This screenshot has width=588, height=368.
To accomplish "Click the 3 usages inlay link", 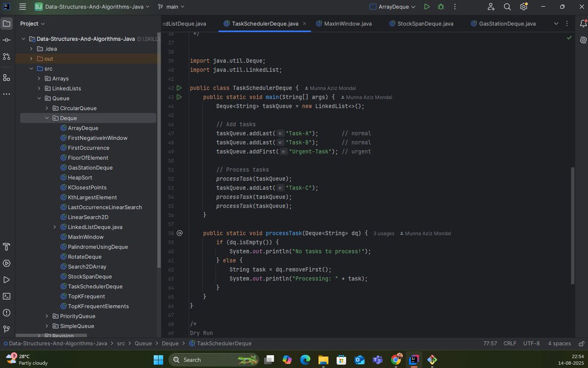I will (x=384, y=234).
